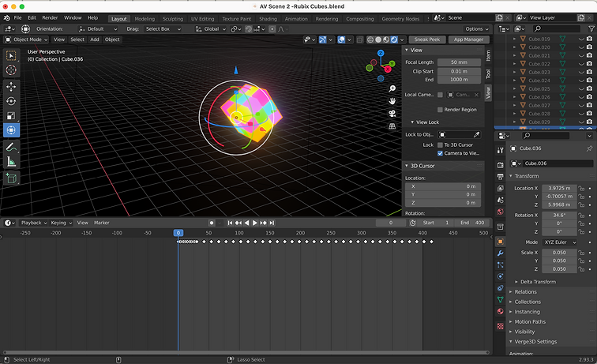Viewport: 597px width, 364px height.
Task: Toggle camera view with the camera gizmo
Action: pos(392,114)
